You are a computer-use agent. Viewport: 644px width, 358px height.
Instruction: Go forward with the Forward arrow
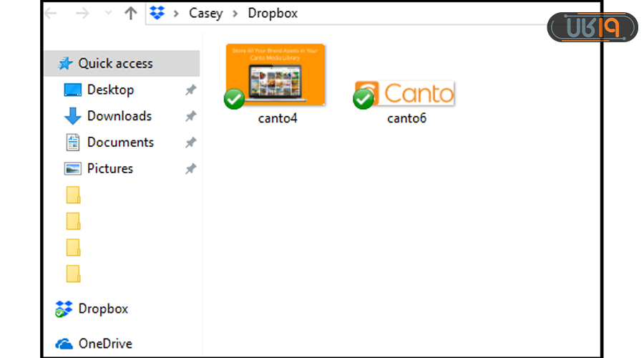[82, 14]
